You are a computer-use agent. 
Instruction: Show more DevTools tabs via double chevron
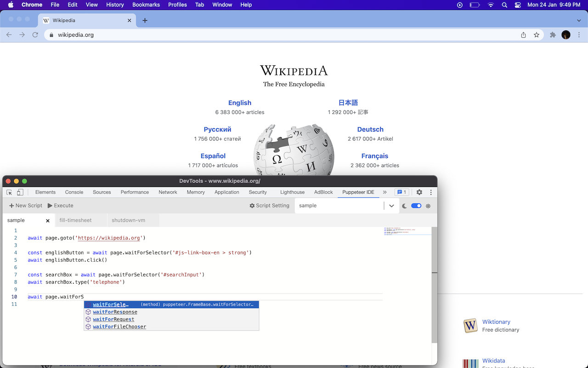click(385, 192)
